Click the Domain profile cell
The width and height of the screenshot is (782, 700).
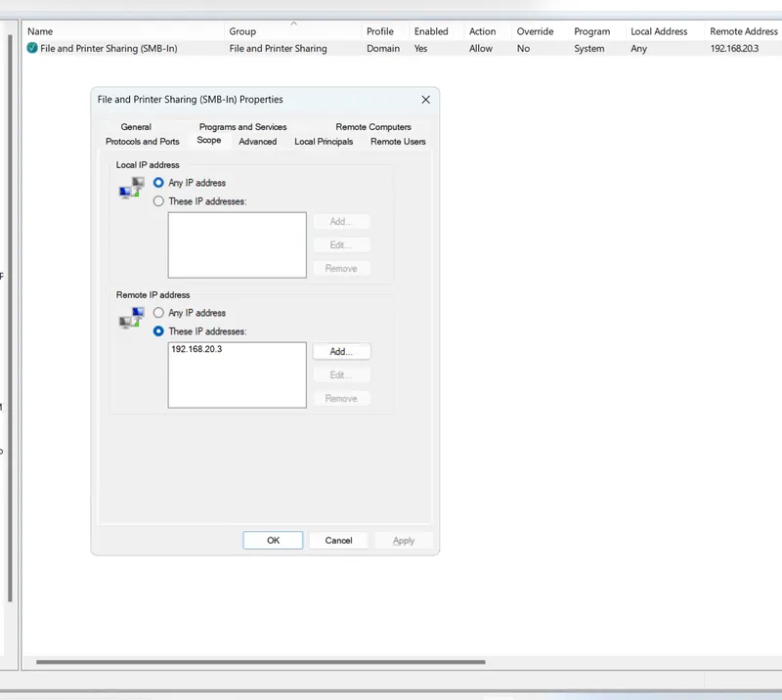tap(383, 49)
